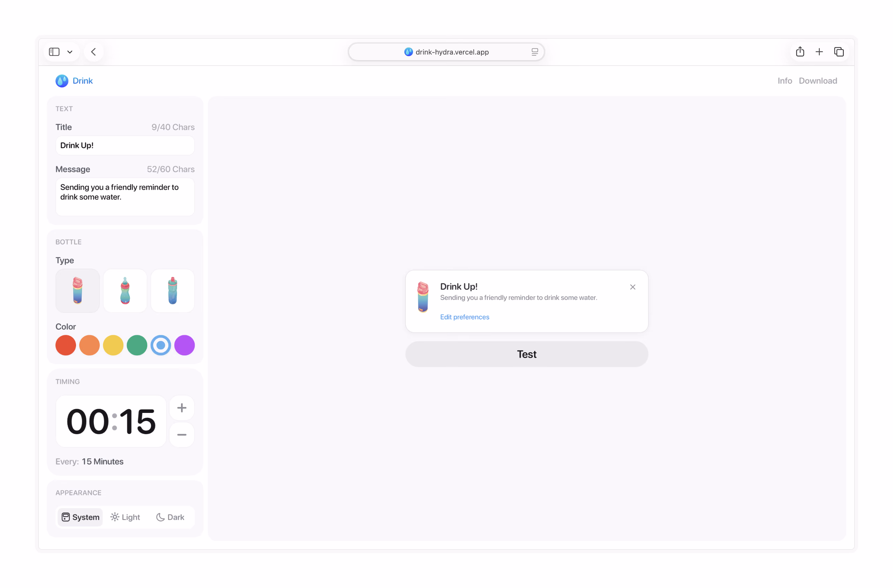
Task: Select the second curved bottle type
Action: coord(125,291)
